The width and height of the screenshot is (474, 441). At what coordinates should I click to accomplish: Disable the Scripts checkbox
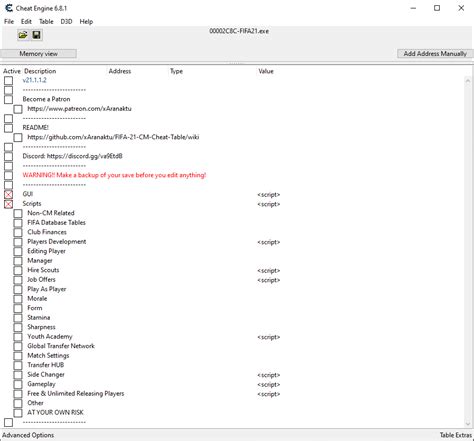click(x=9, y=204)
